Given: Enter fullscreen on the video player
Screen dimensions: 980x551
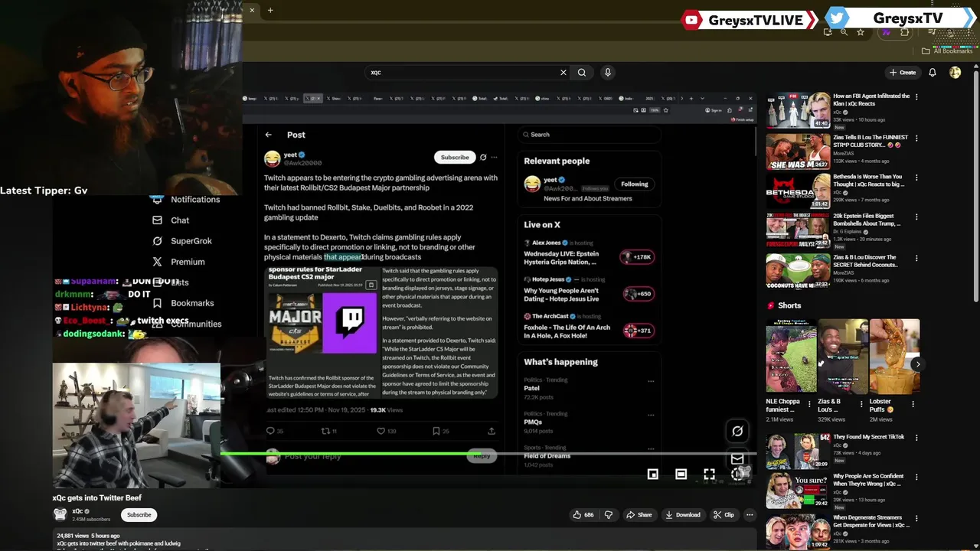Looking at the screenshot, I should pyautogui.click(x=709, y=474).
